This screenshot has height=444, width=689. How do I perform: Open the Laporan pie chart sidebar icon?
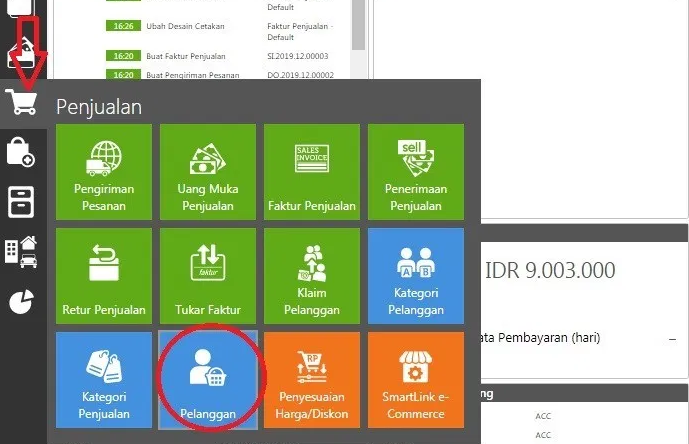[21, 302]
